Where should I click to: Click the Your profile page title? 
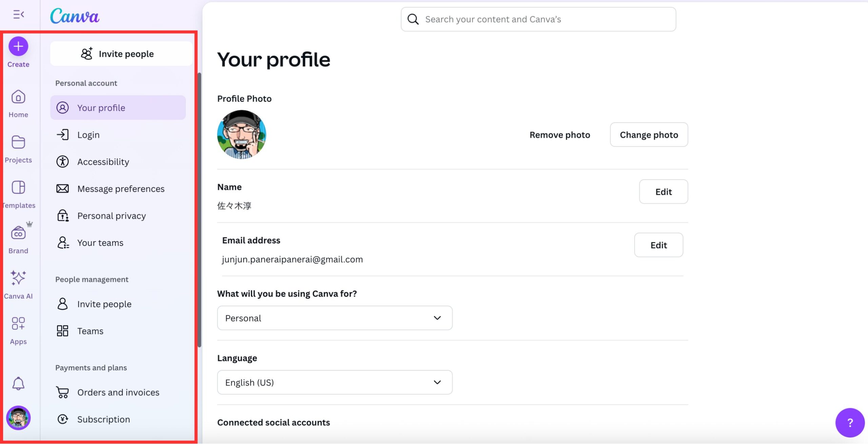point(274,60)
